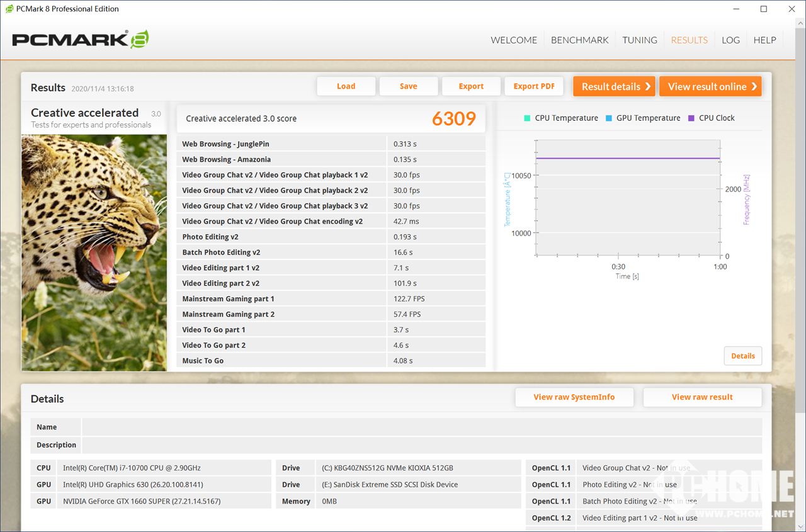Toggle the CPU Temperature legend swatch
806x532 pixels.
coord(526,118)
